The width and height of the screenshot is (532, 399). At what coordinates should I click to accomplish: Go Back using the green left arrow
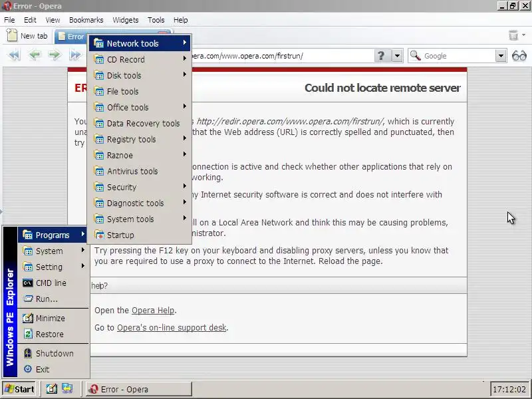pyautogui.click(x=35, y=55)
